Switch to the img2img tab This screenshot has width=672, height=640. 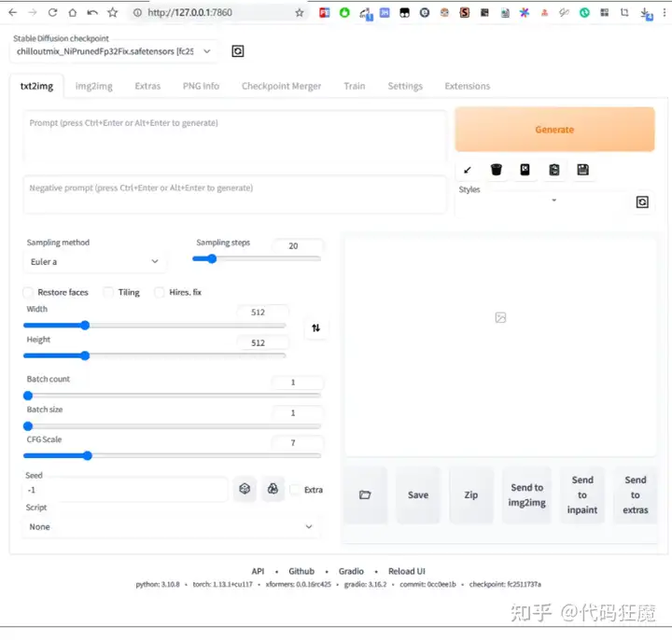coord(94,86)
